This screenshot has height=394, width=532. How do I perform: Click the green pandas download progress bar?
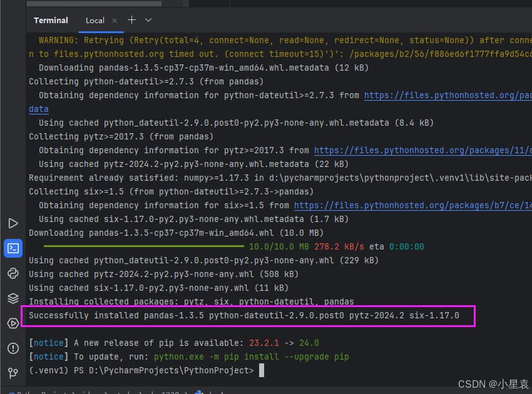coord(143,246)
